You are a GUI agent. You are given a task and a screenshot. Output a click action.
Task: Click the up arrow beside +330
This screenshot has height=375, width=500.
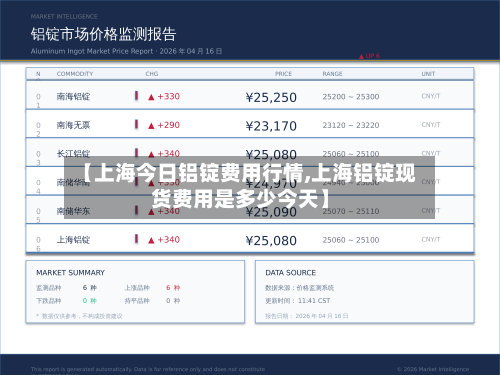tap(151, 97)
